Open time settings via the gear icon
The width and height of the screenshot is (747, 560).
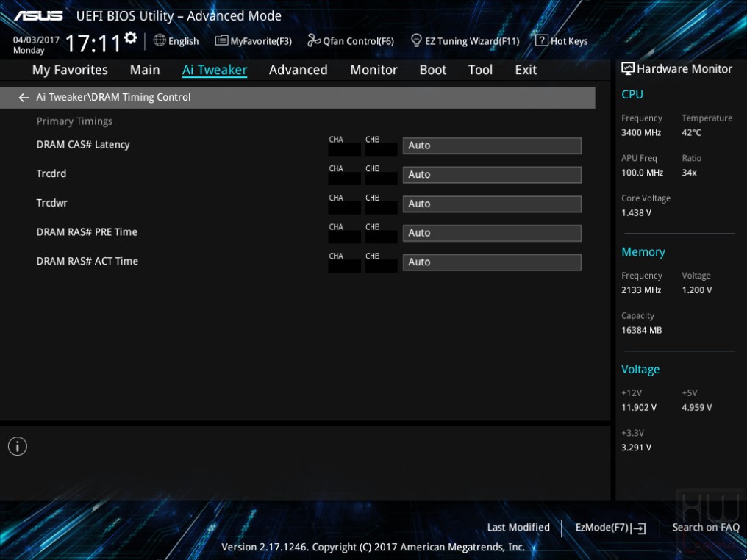click(x=131, y=37)
